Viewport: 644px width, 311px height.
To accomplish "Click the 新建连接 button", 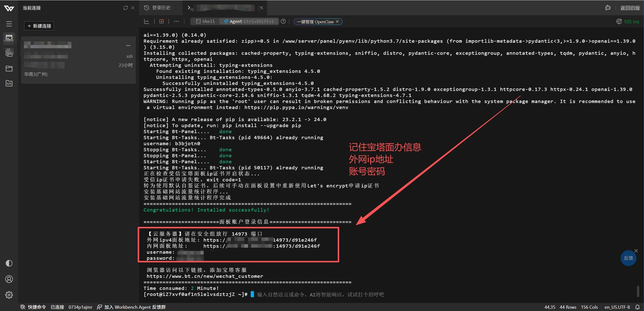I will coord(39,26).
